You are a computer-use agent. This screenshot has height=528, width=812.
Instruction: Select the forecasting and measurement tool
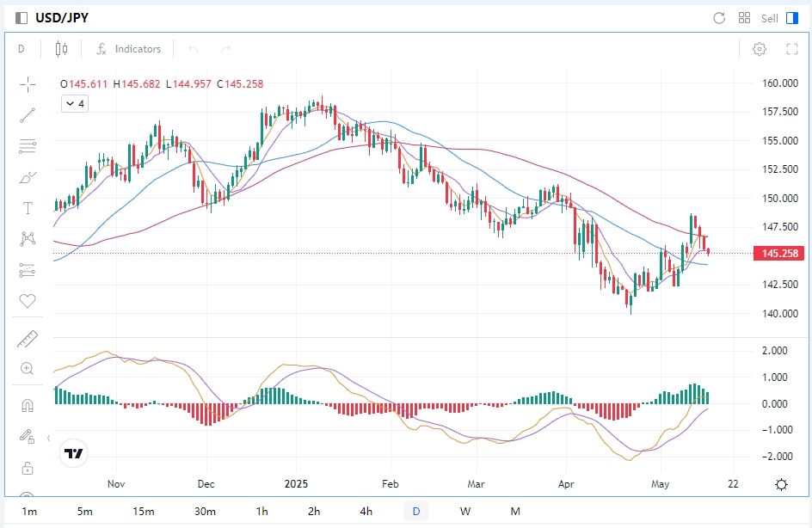coord(28,270)
